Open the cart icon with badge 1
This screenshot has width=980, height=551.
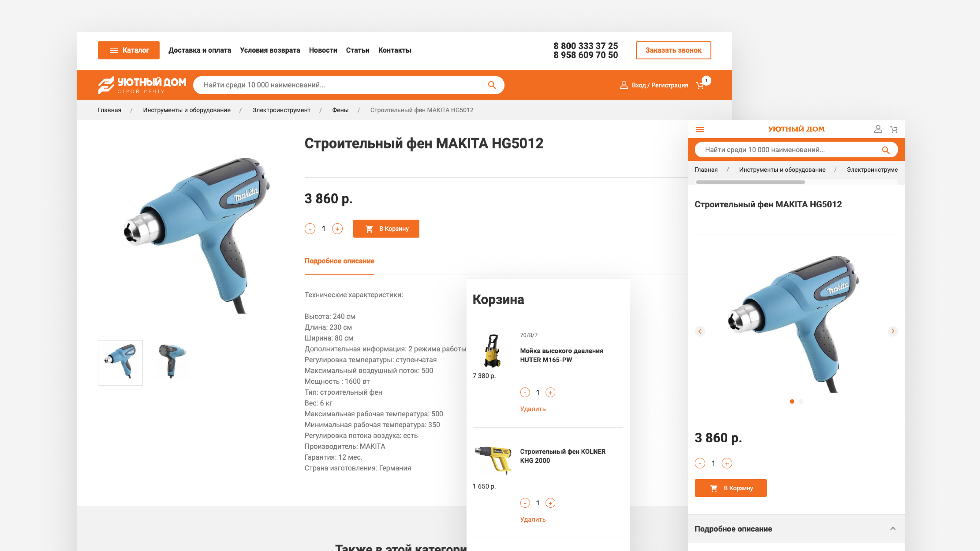[x=700, y=85]
